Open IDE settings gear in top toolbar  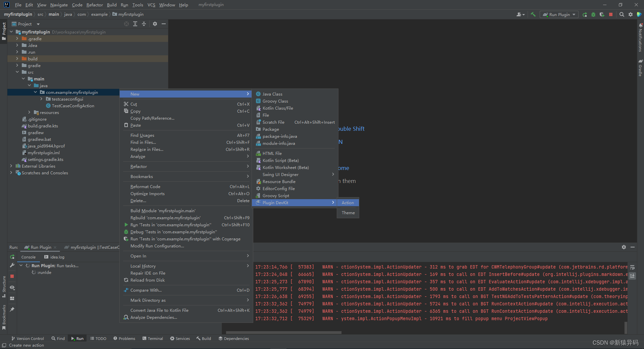coord(631,14)
